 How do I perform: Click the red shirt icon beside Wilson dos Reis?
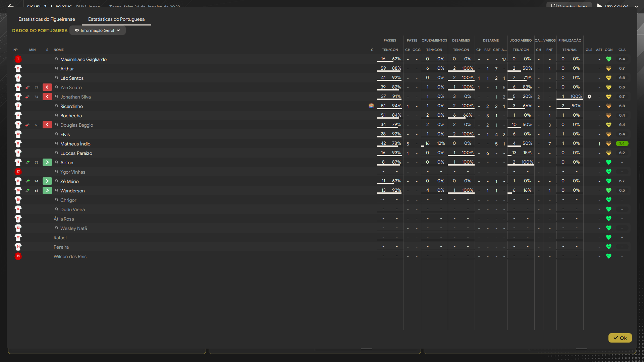coord(18,256)
